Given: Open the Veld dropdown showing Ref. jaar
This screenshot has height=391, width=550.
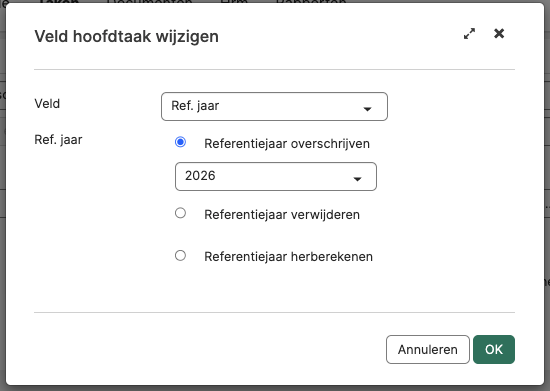Looking at the screenshot, I should point(274,107).
